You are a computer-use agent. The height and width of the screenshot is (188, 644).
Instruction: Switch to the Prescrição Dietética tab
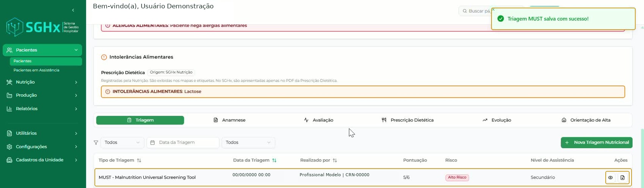click(408, 120)
